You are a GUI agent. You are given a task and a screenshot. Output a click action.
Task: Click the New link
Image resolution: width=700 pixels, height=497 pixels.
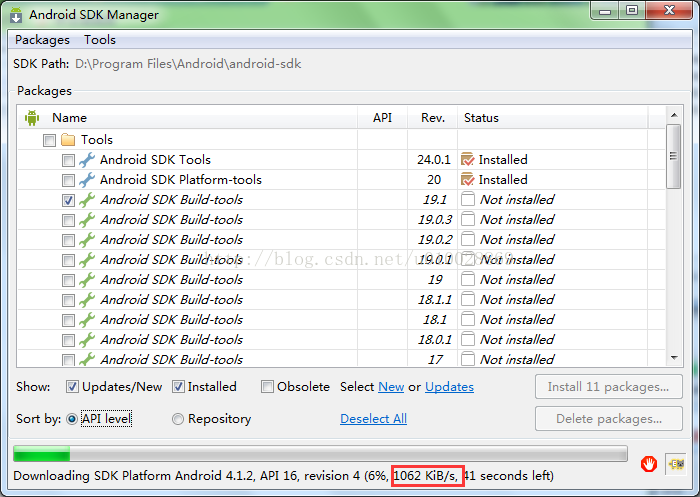pyautogui.click(x=391, y=387)
